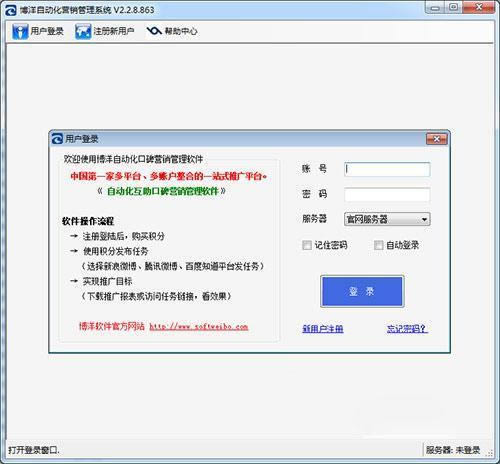Image resolution: width=500 pixels, height=464 pixels.
Task: Focus the 账号 input field
Action: [x=387, y=169]
